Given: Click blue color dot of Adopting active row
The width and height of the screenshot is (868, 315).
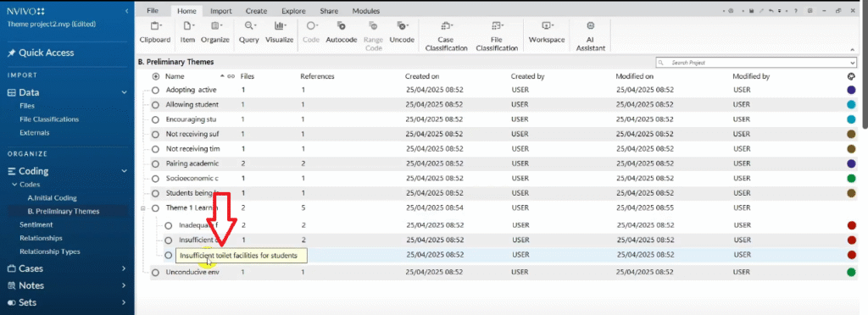Looking at the screenshot, I should point(851,90).
